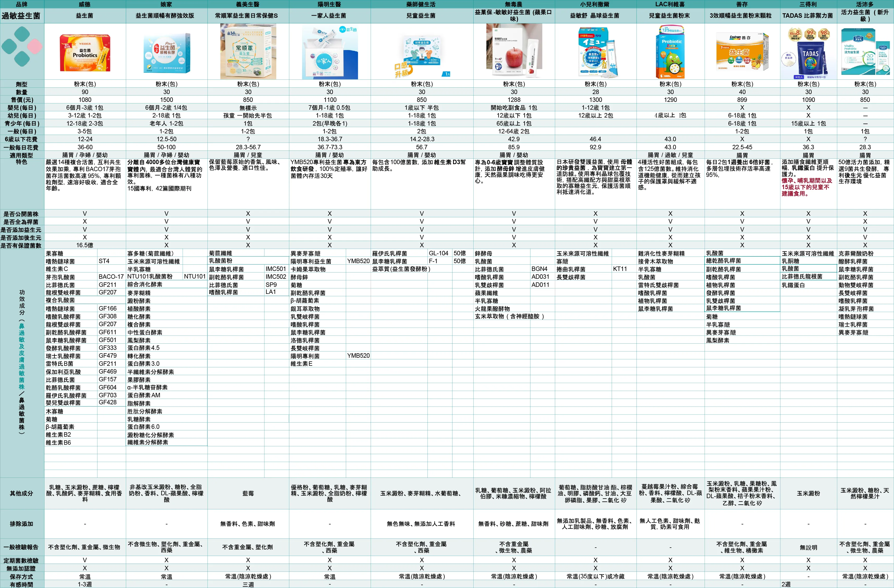
Task: Select the 一般檢驗報告 row label
Action: click(x=22, y=547)
